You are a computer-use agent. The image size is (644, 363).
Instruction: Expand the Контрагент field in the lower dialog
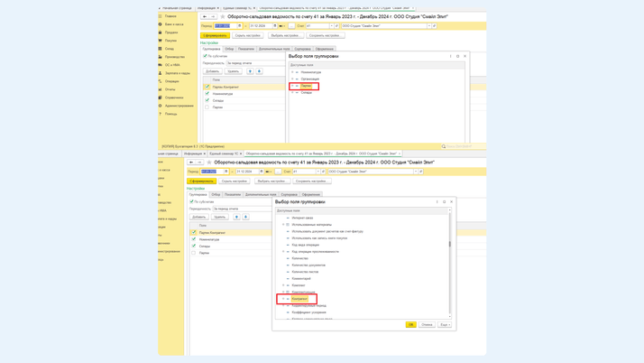284,299
